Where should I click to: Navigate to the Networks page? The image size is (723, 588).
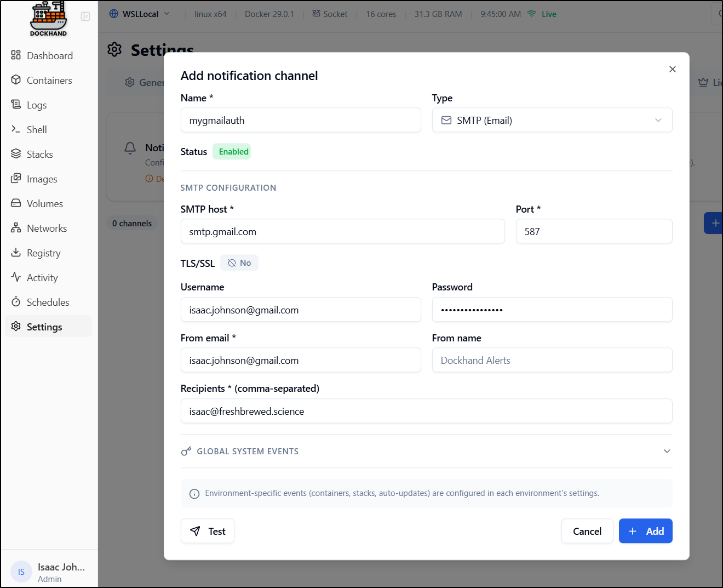pos(47,229)
